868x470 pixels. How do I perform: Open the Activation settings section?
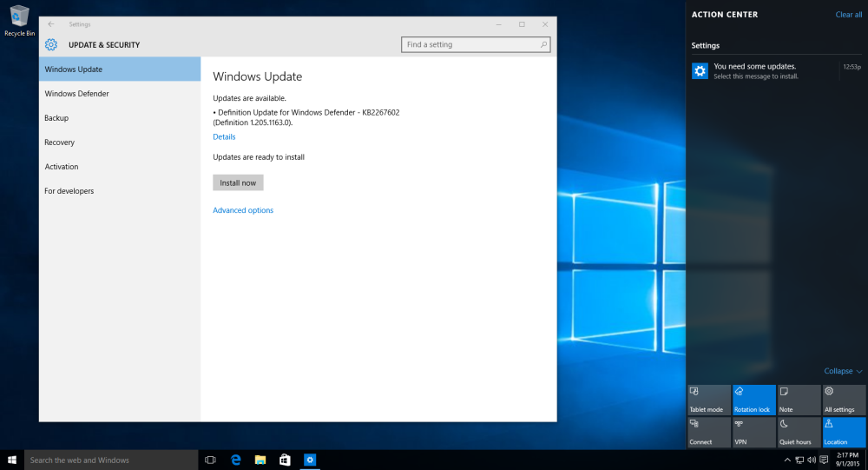pyautogui.click(x=120, y=167)
